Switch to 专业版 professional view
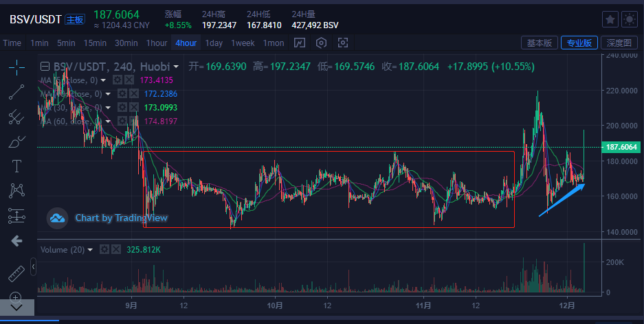 click(x=579, y=43)
